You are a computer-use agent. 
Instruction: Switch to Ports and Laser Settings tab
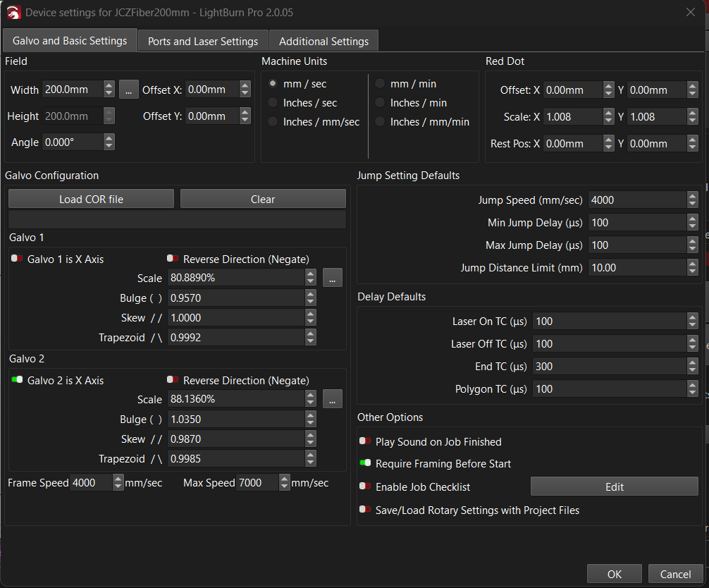pos(203,41)
